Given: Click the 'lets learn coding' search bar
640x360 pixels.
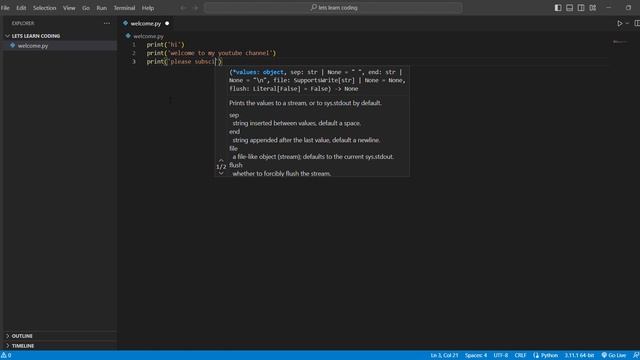Looking at the screenshot, I should pyautogui.click(x=333, y=8).
